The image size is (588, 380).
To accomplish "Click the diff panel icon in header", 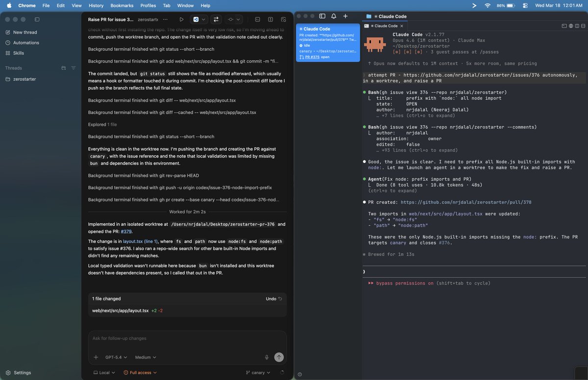I will pyautogui.click(x=270, y=19).
